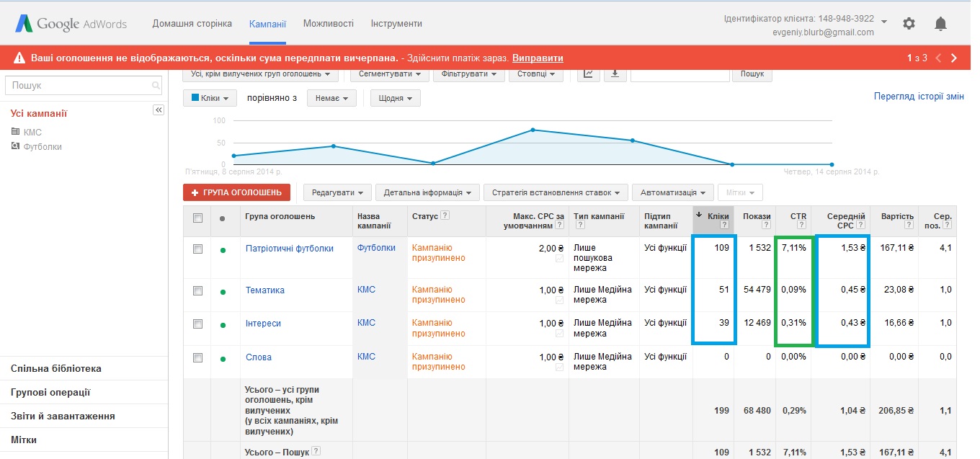
Task: Open help icon for CTR column
Action: [x=801, y=226]
